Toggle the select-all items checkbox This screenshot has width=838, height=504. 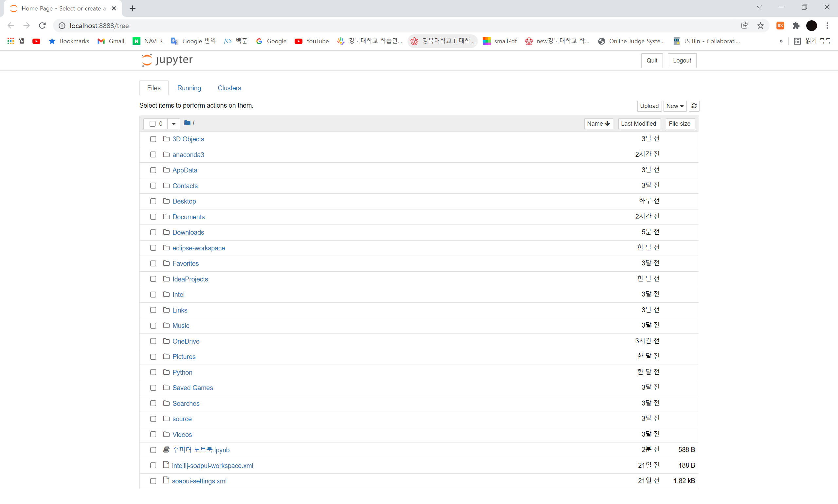(x=153, y=124)
